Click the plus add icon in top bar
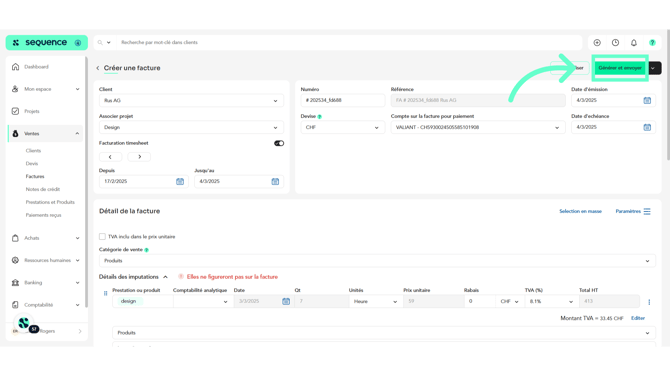This screenshot has height=376, width=670. pyautogui.click(x=597, y=43)
